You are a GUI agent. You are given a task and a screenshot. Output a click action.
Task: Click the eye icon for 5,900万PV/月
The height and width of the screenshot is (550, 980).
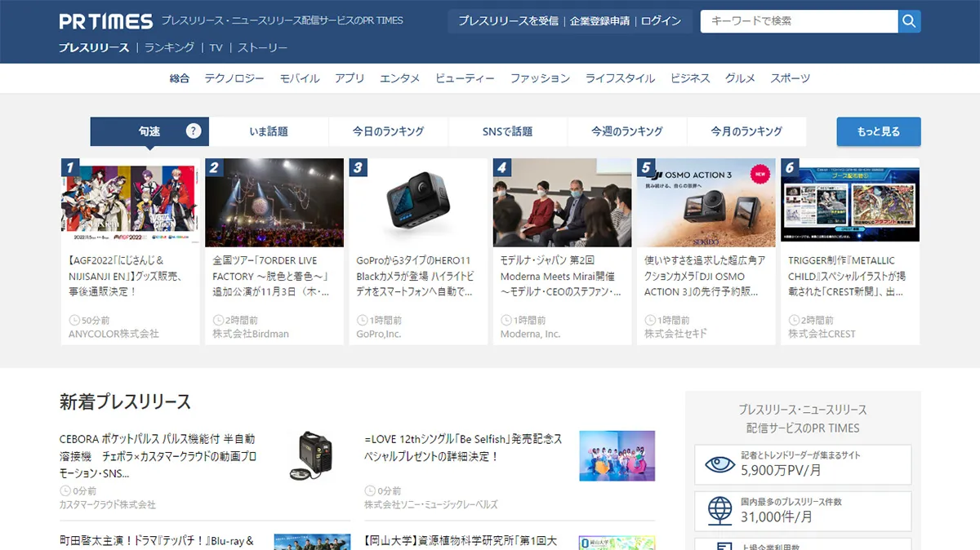coord(719,464)
